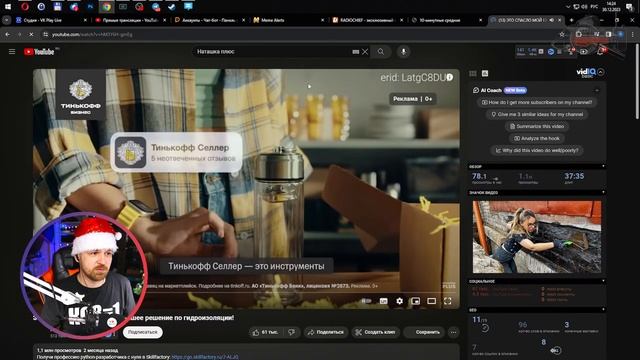Collapse the vidIQ Обзор section
This screenshot has height=360, width=640.
click(x=603, y=167)
